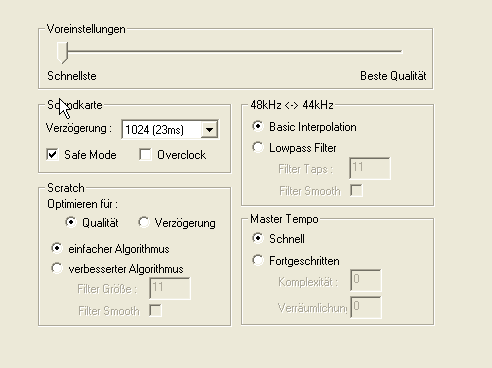Click the Filter Taps input field
492x368 pixels.
point(370,168)
